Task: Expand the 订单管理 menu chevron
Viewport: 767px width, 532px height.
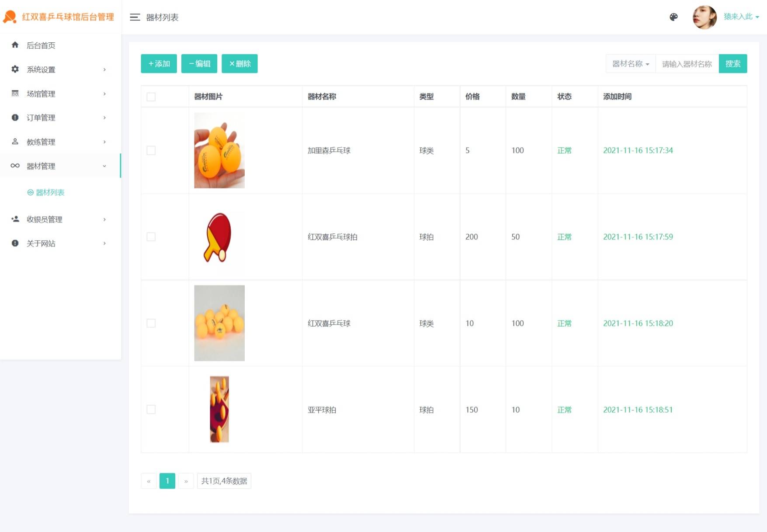Action: [x=104, y=117]
